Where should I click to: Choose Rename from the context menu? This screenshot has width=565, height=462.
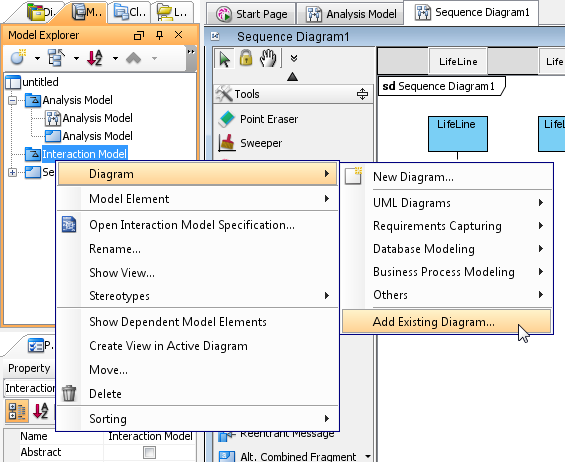197,249
